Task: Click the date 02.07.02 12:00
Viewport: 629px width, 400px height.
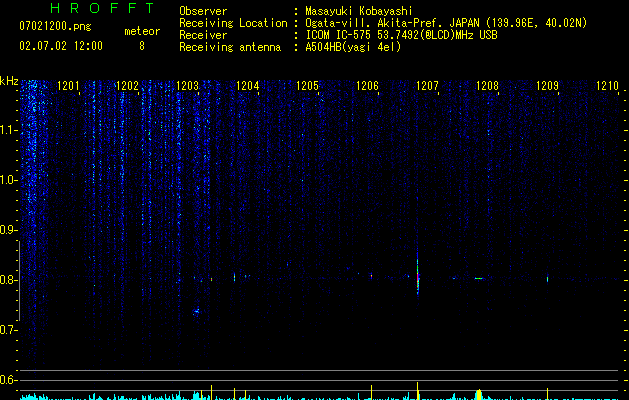Action: [61, 46]
